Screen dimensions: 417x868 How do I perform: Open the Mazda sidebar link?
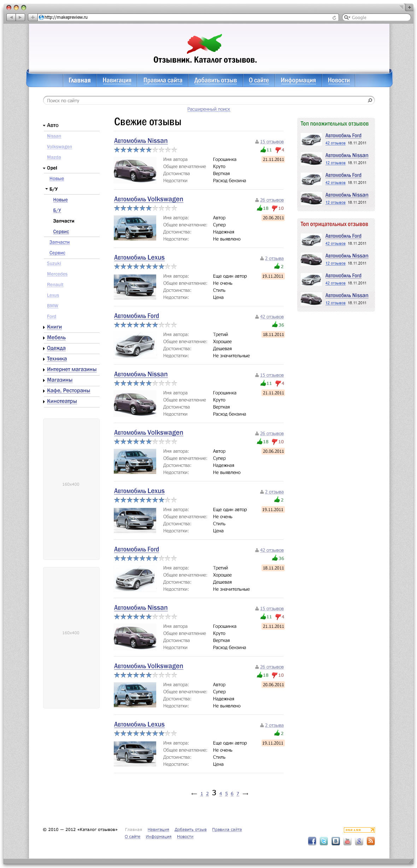54,157
